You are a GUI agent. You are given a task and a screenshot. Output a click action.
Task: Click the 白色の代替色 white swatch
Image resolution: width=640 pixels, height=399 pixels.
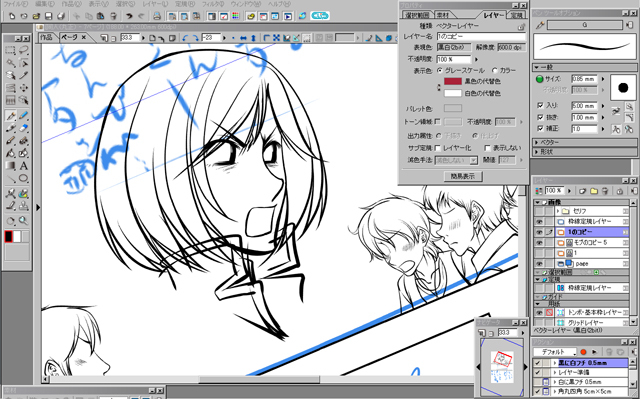(453, 93)
